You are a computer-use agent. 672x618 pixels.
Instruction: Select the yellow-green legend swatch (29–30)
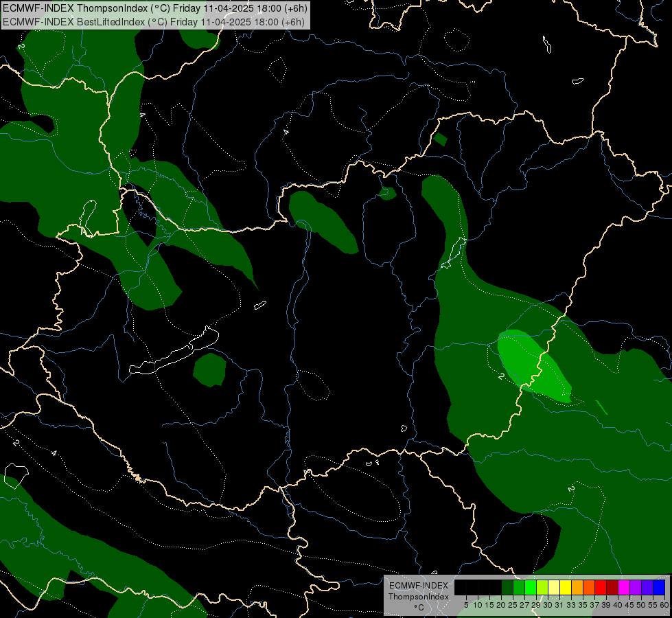click(x=542, y=587)
